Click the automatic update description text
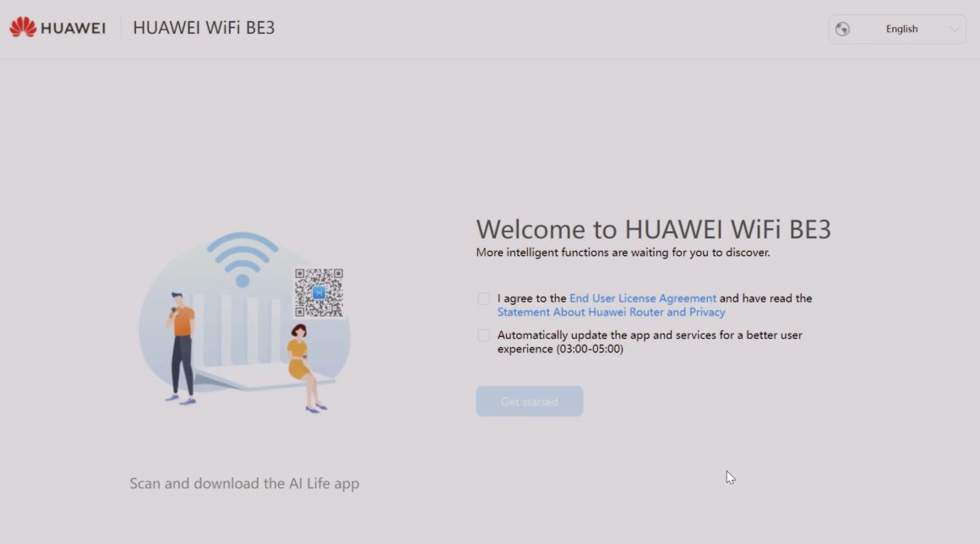980x544 pixels. pyautogui.click(x=650, y=342)
